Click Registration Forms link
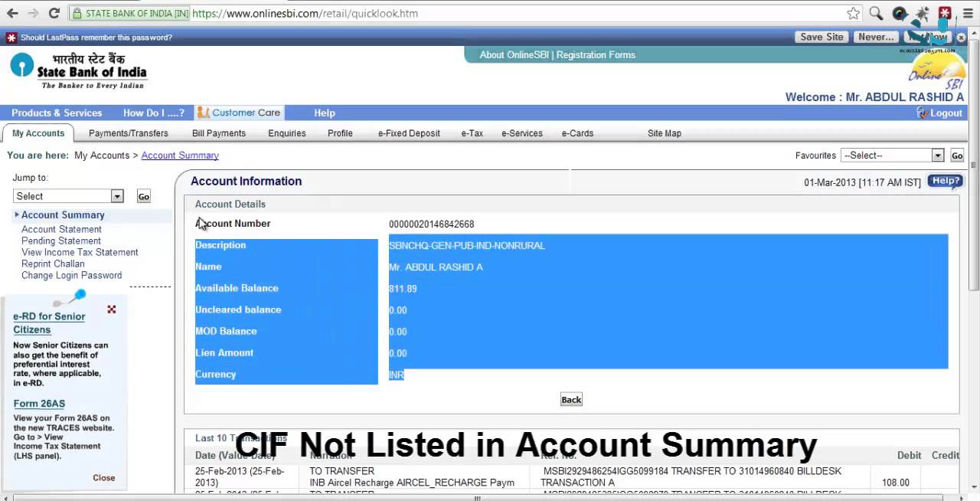 coord(596,55)
